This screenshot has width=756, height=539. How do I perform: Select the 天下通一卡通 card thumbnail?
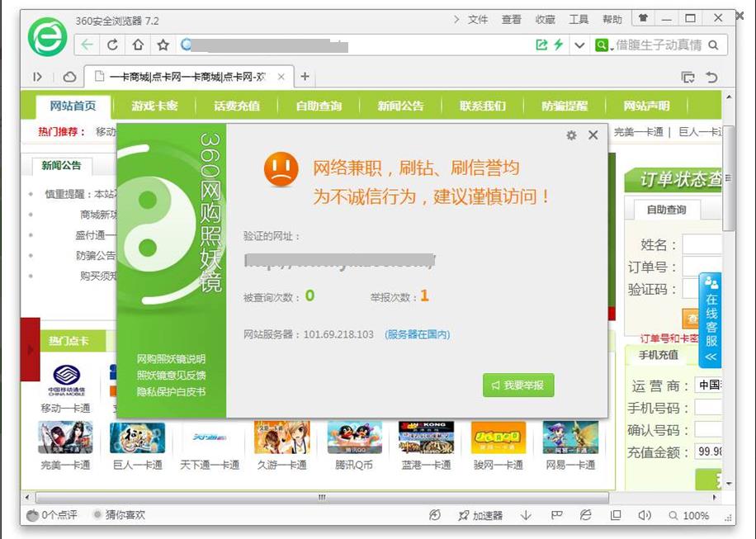(210, 437)
